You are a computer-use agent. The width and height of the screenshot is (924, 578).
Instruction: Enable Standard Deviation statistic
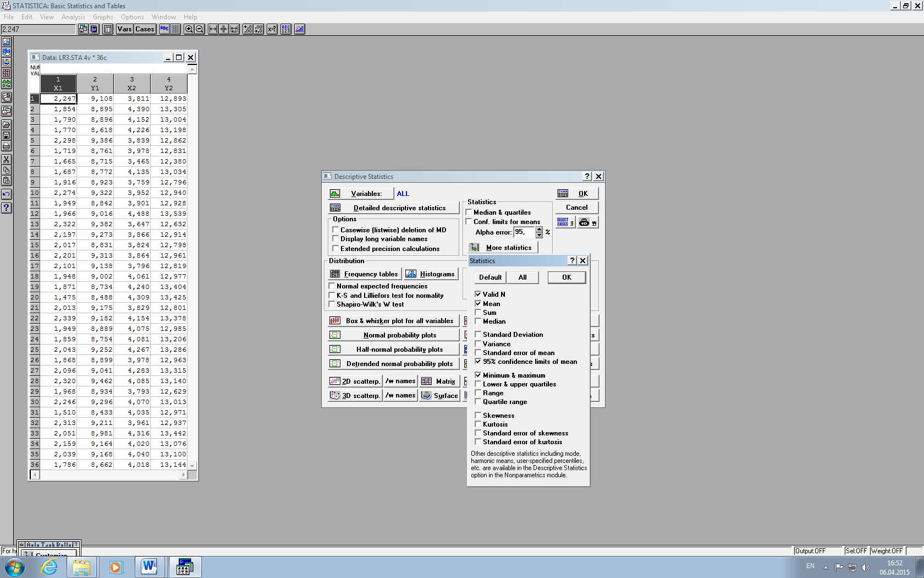pos(478,335)
